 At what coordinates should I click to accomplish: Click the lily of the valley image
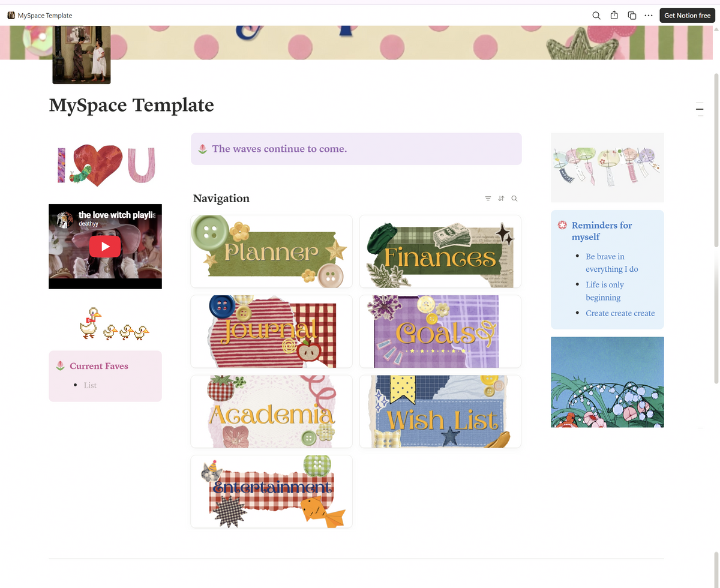tap(607, 382)
